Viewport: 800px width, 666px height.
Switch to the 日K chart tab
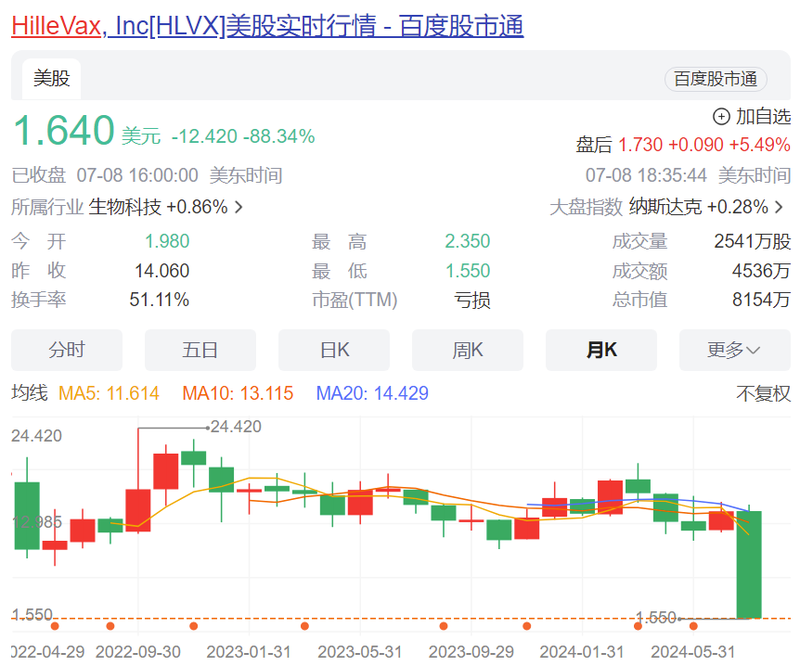[x=334, y=350]
